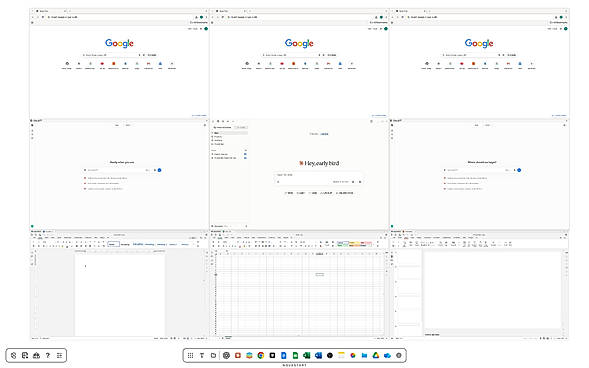The image size is (589, 368).
Task: Open the Google Chrome icon in the dock
Action: [261, 355]
